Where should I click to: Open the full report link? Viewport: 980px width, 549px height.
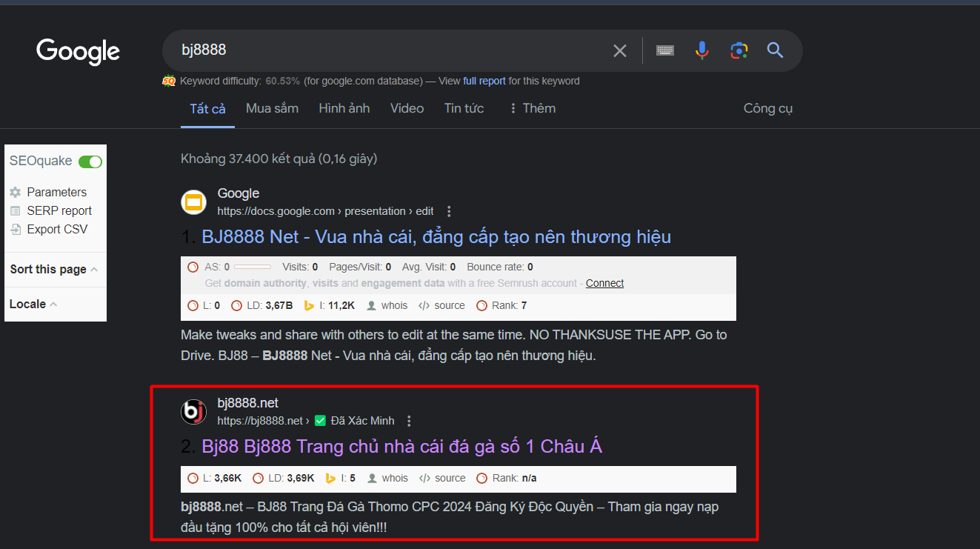484,81
